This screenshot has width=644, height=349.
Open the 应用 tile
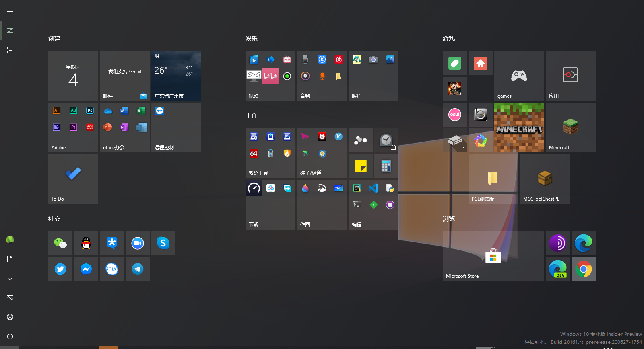point(571,76)
